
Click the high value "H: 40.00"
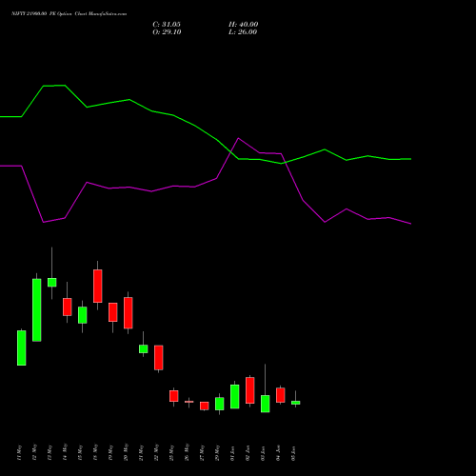244,25
